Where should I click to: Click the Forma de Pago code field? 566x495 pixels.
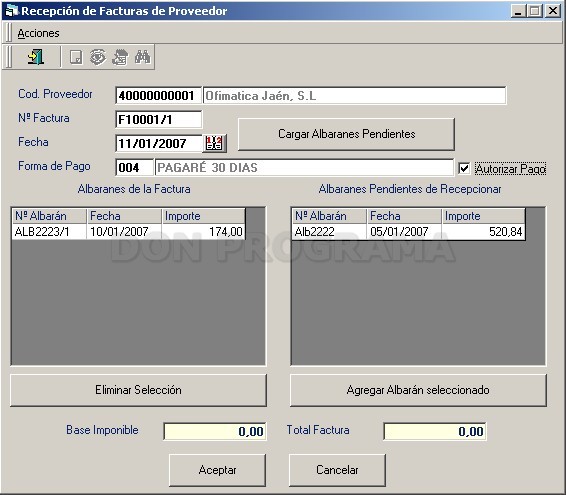(134, 168)
